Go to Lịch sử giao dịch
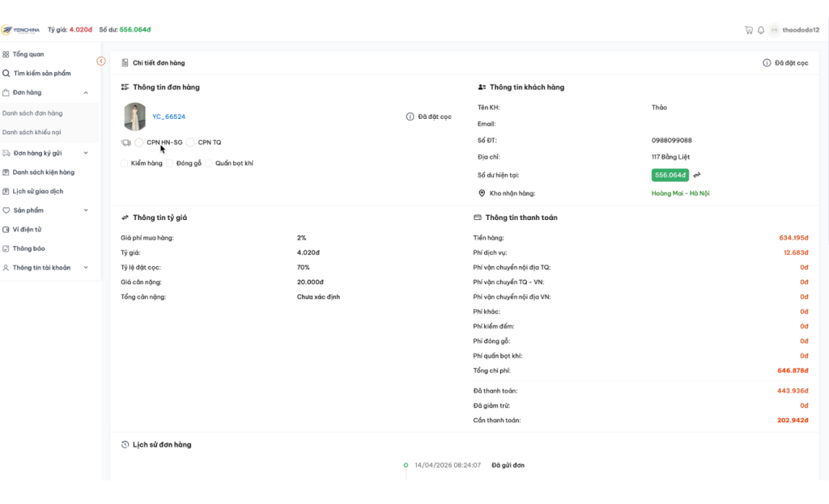 coord(37,192)
